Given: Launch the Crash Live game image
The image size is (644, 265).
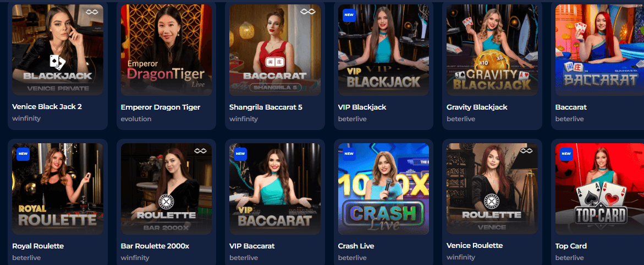Looking at the screenshot, I should click(384, 189).
